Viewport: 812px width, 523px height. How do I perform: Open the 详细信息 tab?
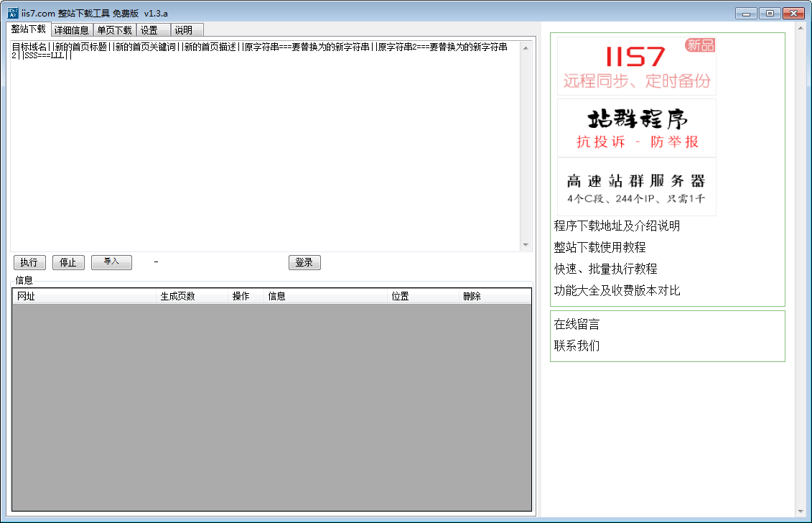(72, 30)
